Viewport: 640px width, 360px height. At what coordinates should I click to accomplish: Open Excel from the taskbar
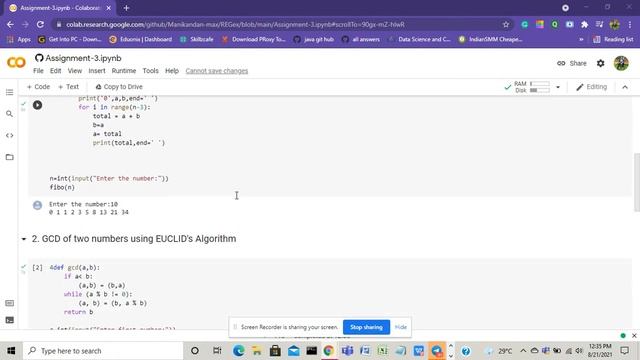383,351
